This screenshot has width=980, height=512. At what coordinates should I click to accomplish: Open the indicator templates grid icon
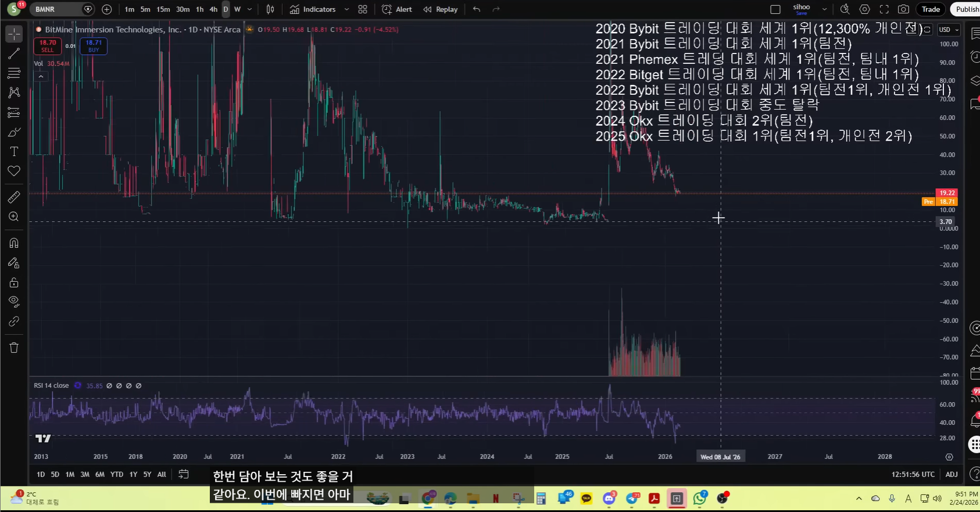[363, 9]
